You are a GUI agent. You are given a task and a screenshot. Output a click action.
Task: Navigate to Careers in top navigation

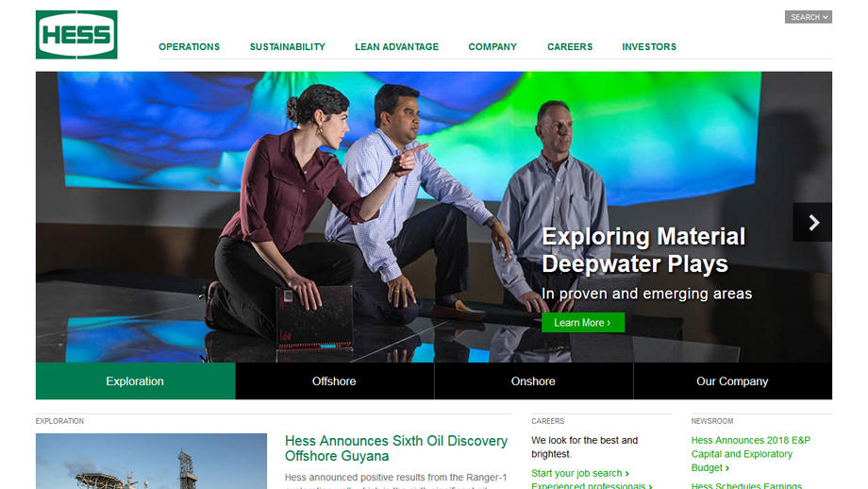[x=570, y=46]
